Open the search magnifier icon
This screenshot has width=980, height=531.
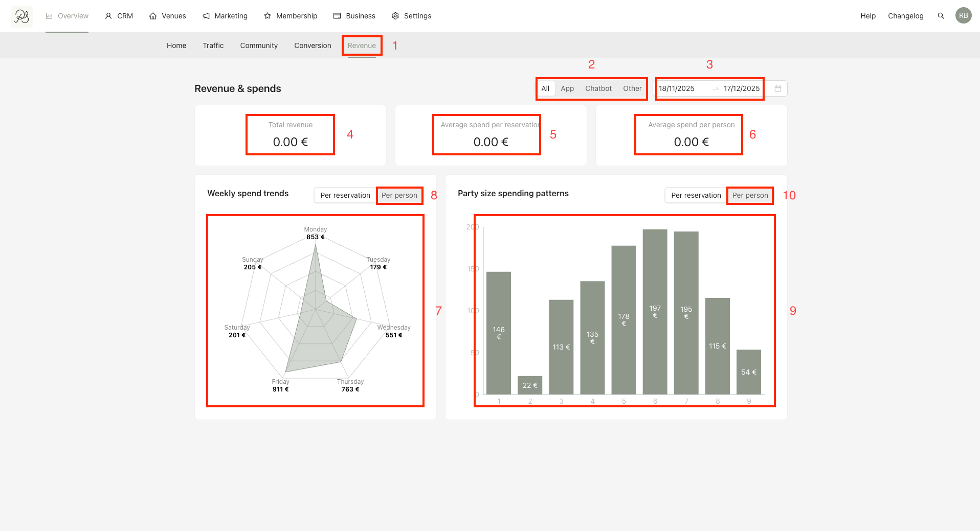tap(941, 16)
